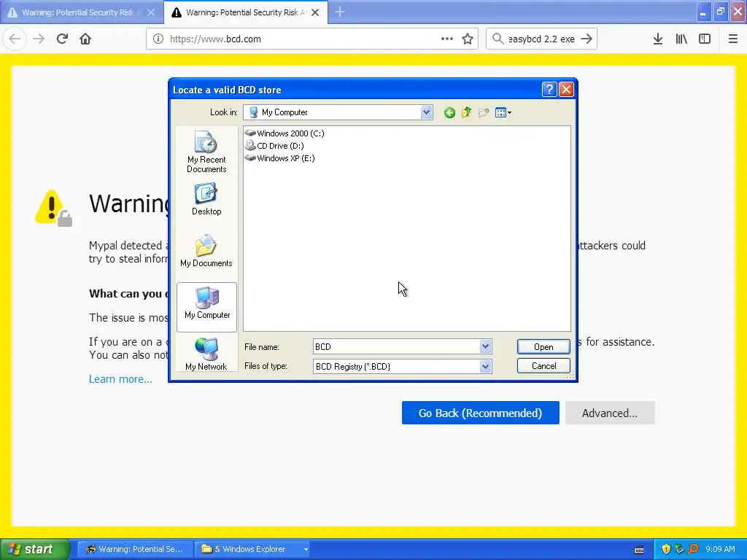Image resolution: width=747 pixels, height=560 pixels.
Task: Open My Documents in places bar
Action: point(206,252)
